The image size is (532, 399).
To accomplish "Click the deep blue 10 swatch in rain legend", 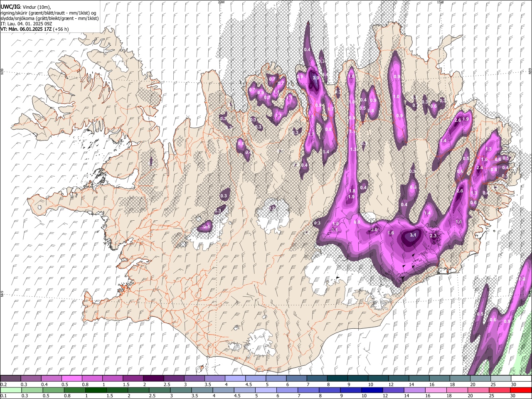I will coord(372,390).
